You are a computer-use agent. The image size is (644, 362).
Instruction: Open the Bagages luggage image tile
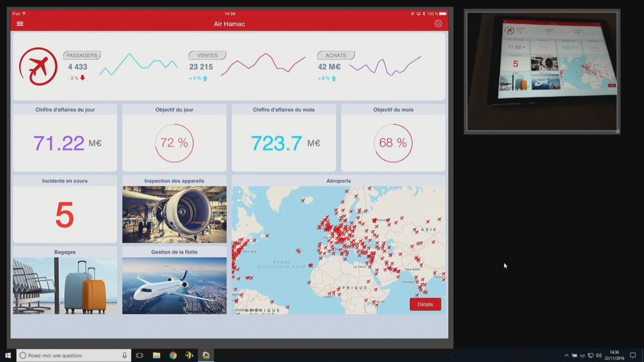65,286
